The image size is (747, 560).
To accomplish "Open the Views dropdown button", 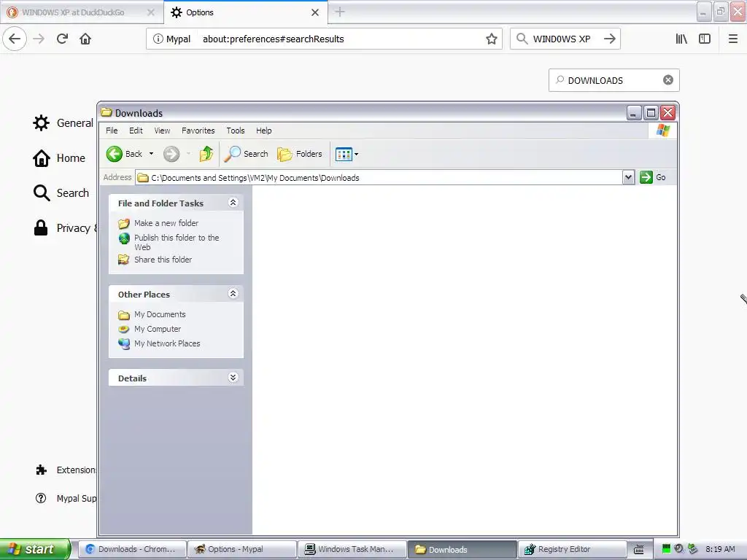I will [347, 154].
